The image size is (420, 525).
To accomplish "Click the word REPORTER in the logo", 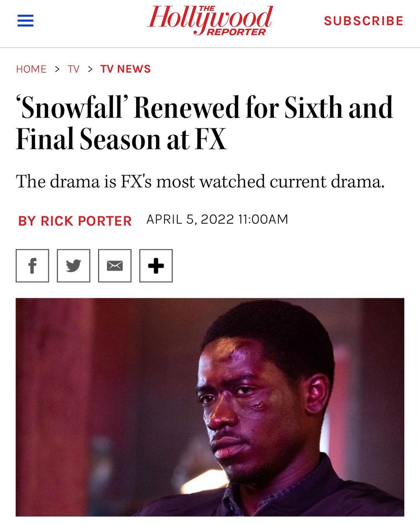I will pos(236,32).
